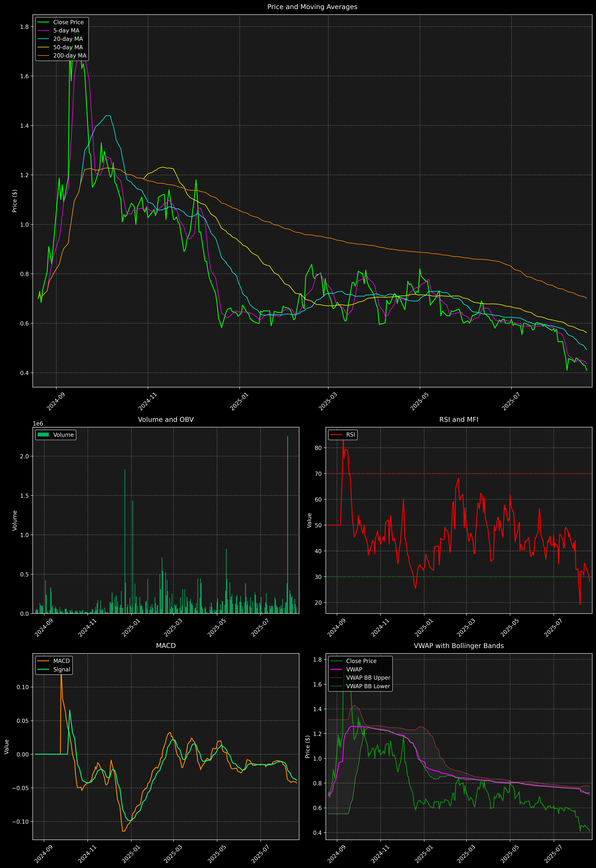
Task: Click the Signal legend entry
Action: 62,669
